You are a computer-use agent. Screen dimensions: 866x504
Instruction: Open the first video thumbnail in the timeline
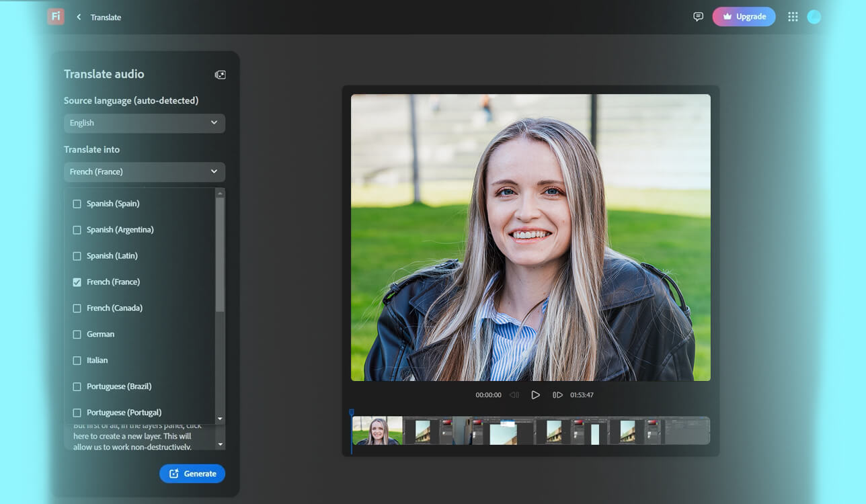[x=377, y=429]
